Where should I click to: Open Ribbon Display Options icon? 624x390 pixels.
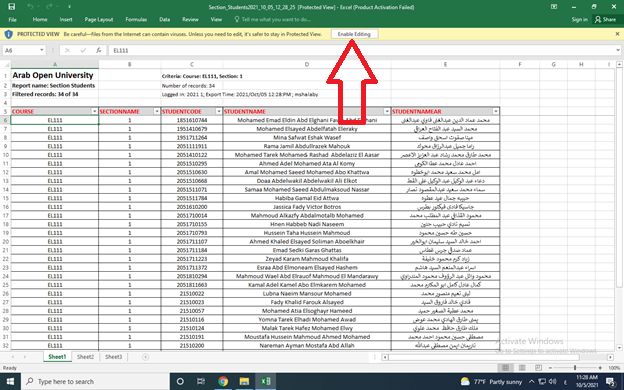[554, 7]
